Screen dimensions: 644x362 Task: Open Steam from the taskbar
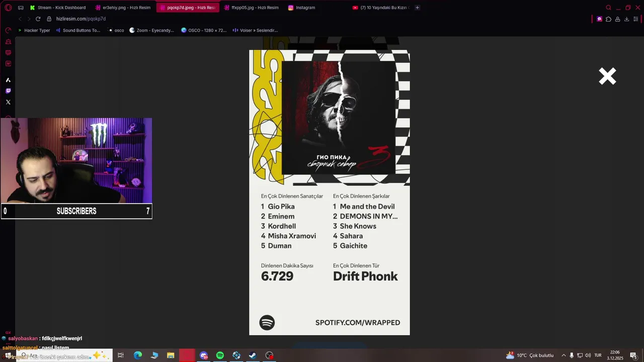point(253,355)
